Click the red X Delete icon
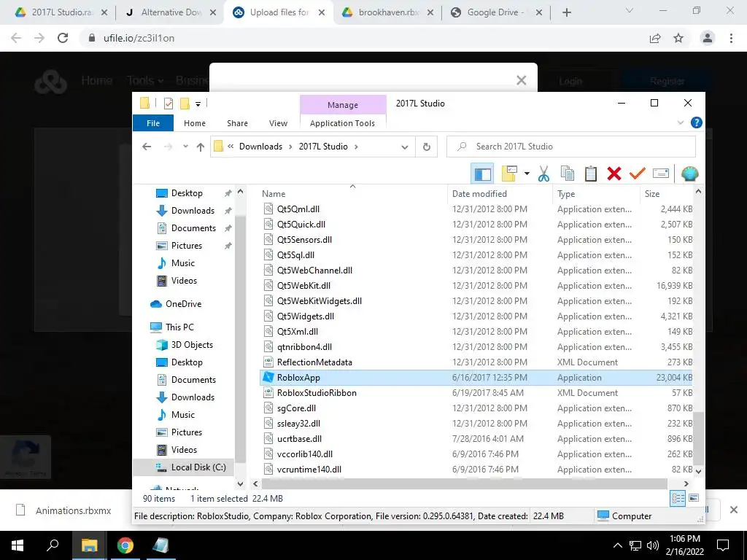 point(614,174)
